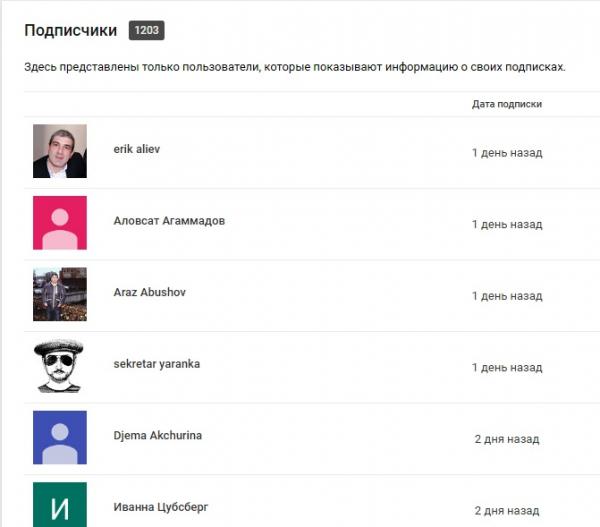Viewport: 600px width, 527px height.
Task: Open the green 'И' avatar of Иванна Цубсберг
Action: click(60, 505)
